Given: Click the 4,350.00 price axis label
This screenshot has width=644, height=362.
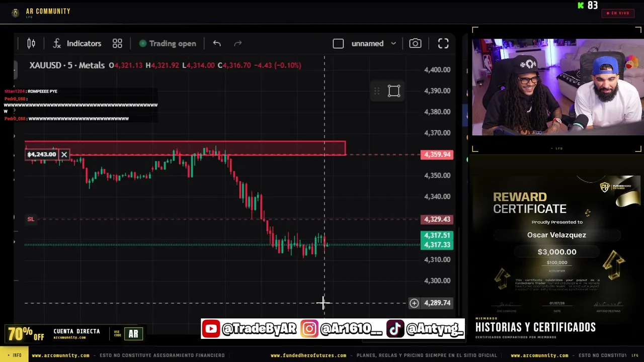Looking at the screenshot, I should pos(437,175).
